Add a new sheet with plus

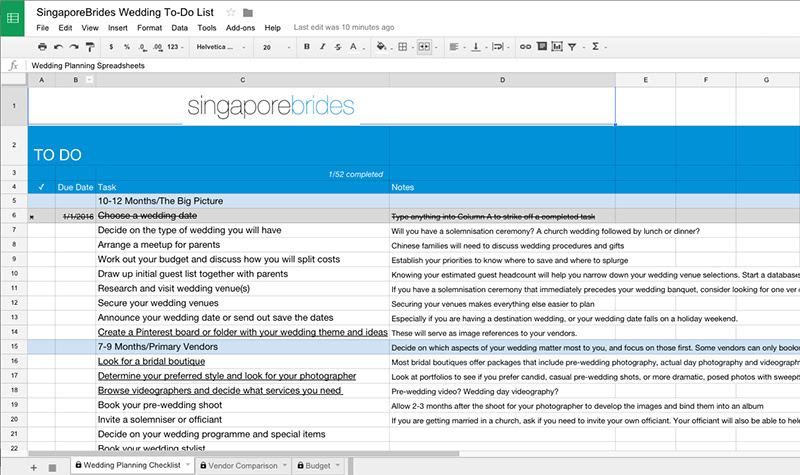(x=34, y=467)
